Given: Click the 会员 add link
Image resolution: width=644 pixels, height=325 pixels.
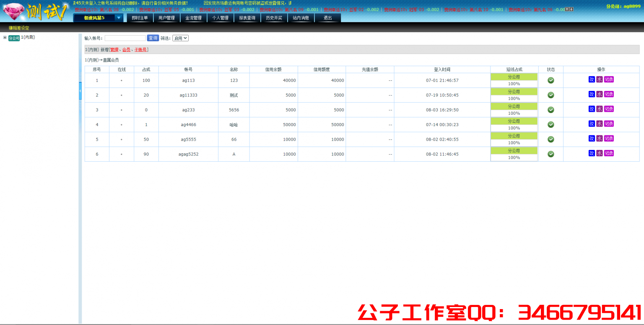Looking at the screenshot, I should tap(126, 49).
